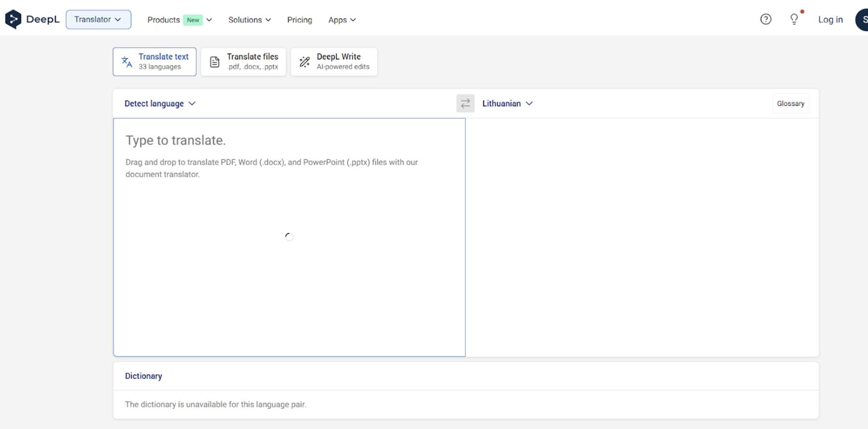
Task: Click the lightbulb notifications icon
Action: click(x=794, y=19)
